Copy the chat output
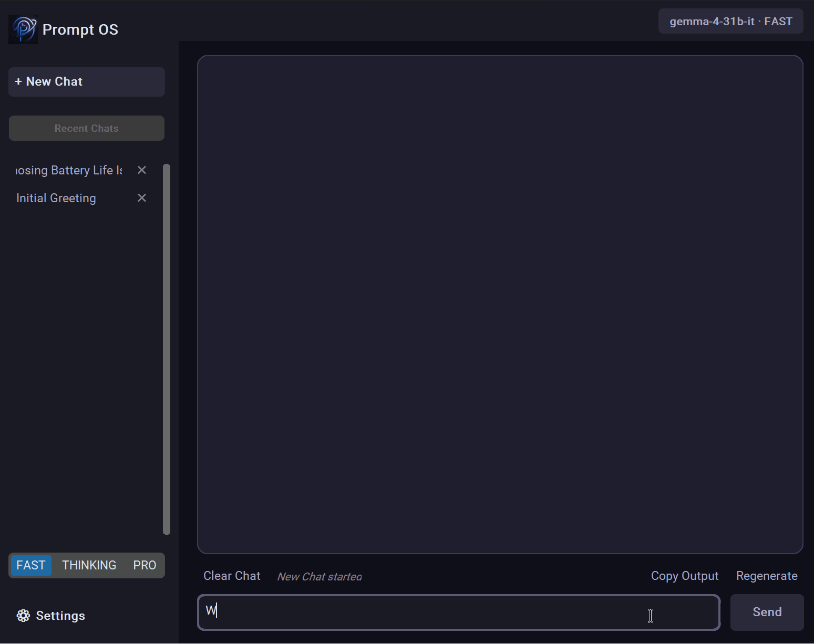This screenshot has height=644, width=814. coord(685,576)
